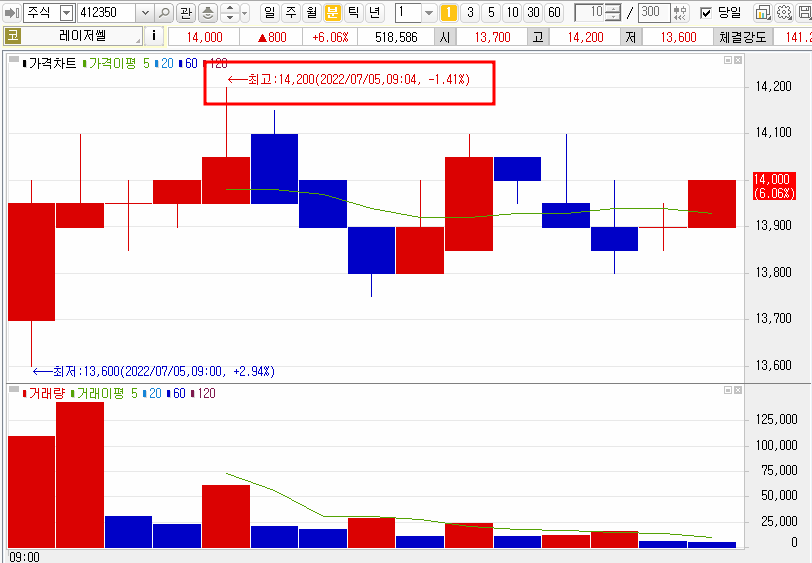Image resolution: width=812 pixels, height=563 pixels.
Task: Click the candle compression icon next to 300
Action: pyautogui.click(x=680, y=12)
